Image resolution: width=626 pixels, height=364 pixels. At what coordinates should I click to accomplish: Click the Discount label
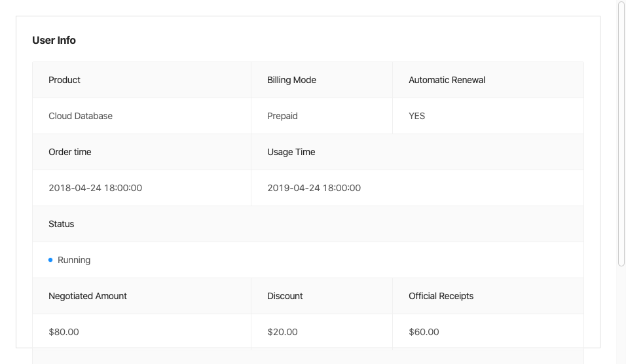(x=285, y=296)
